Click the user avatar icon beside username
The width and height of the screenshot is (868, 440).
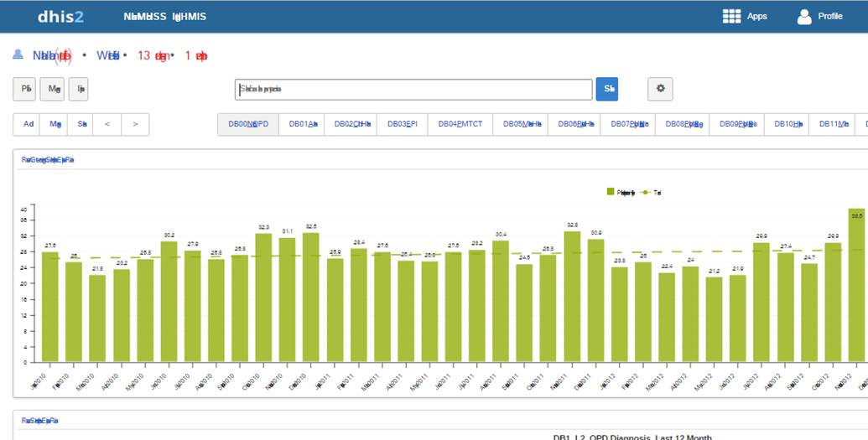18,54
